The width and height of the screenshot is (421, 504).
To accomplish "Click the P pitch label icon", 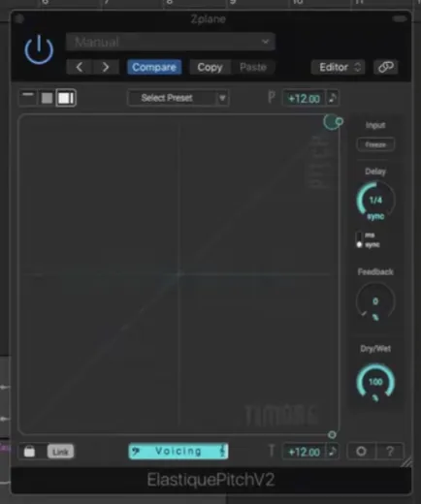I will pos(272,97).
